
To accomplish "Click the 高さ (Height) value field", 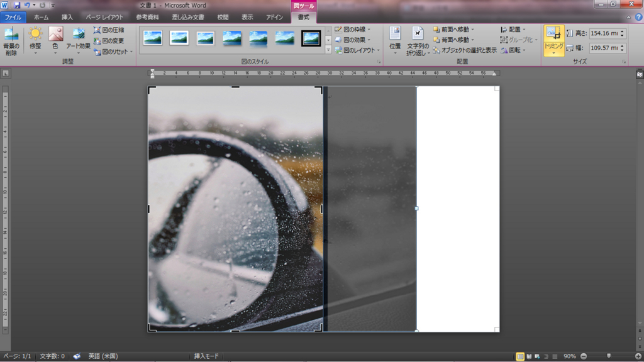I will [604, 33].
